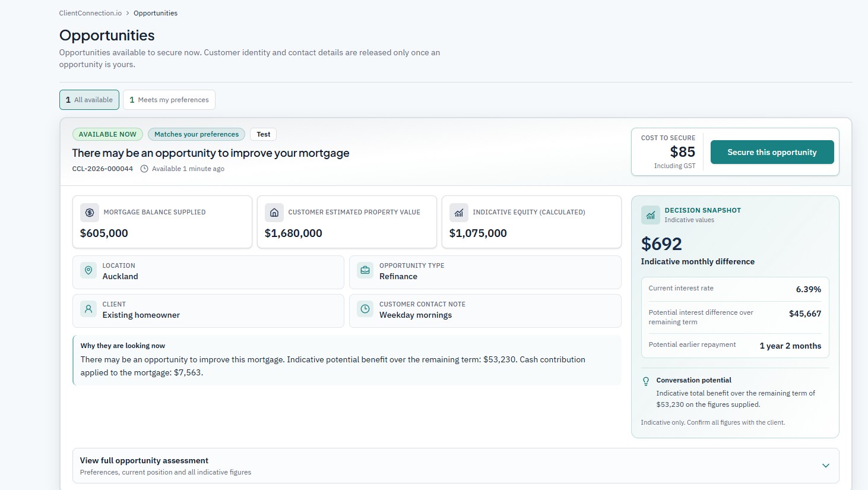Expand the View full opportunity assessment chevron

pos(825,466)
